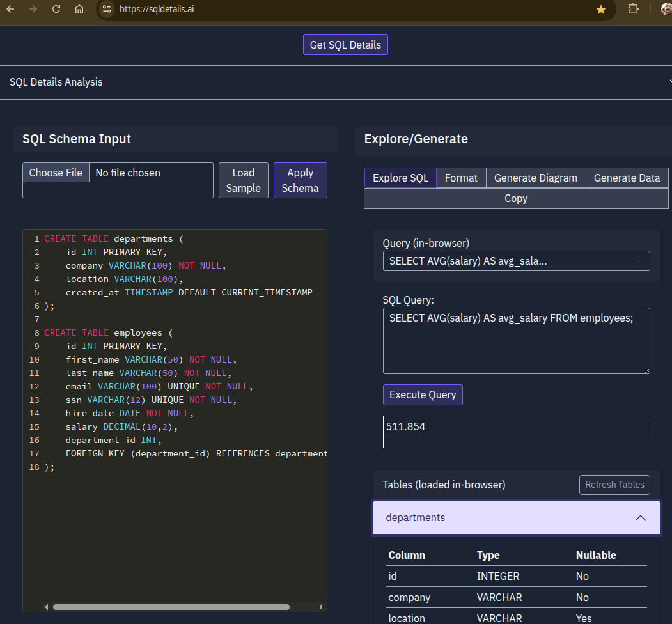The image size is (672, 624).
Task: Collapse the SQL Details Analysis section
Action: coord(669,82)
